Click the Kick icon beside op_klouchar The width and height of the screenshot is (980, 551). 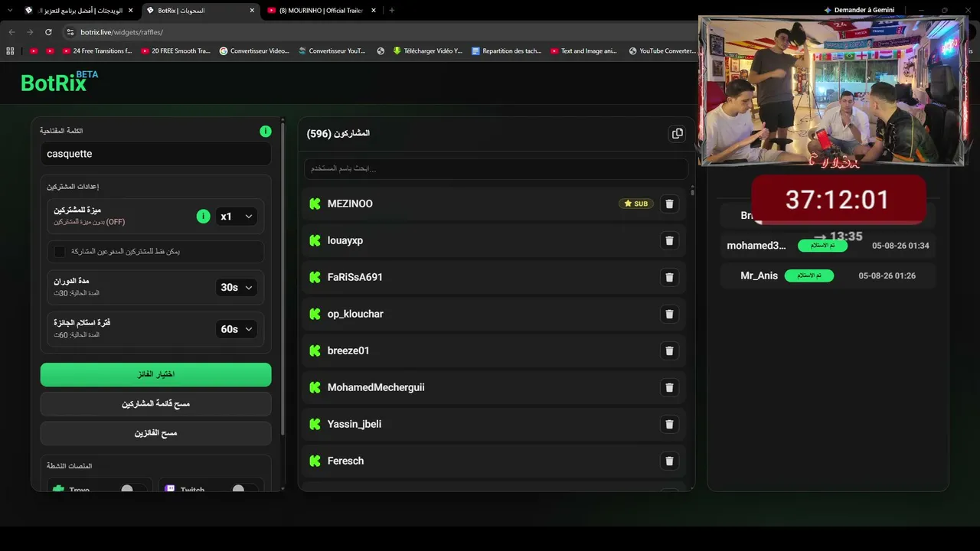pyautogui.click(x=315, y=314)
